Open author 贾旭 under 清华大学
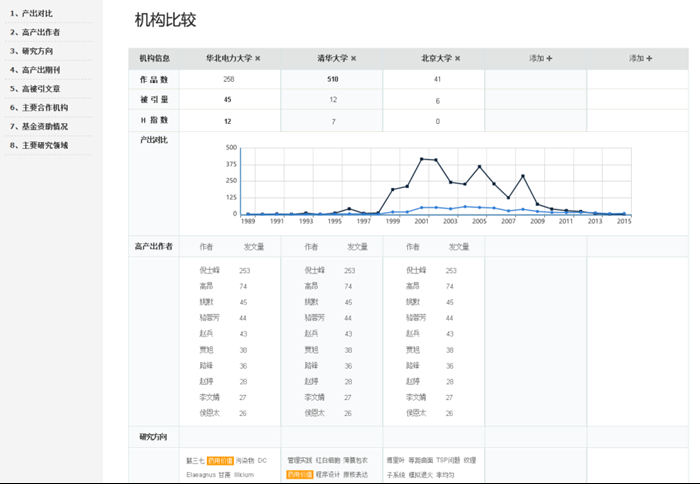The height and width of the screenshot is (484, 700). coord(311,350)
